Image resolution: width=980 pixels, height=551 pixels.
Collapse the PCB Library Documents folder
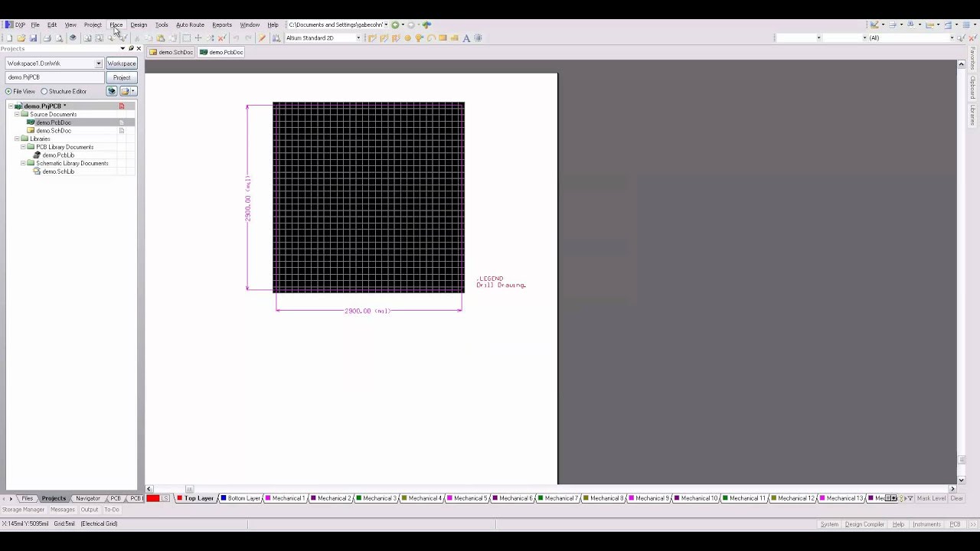tap(23, 147)
